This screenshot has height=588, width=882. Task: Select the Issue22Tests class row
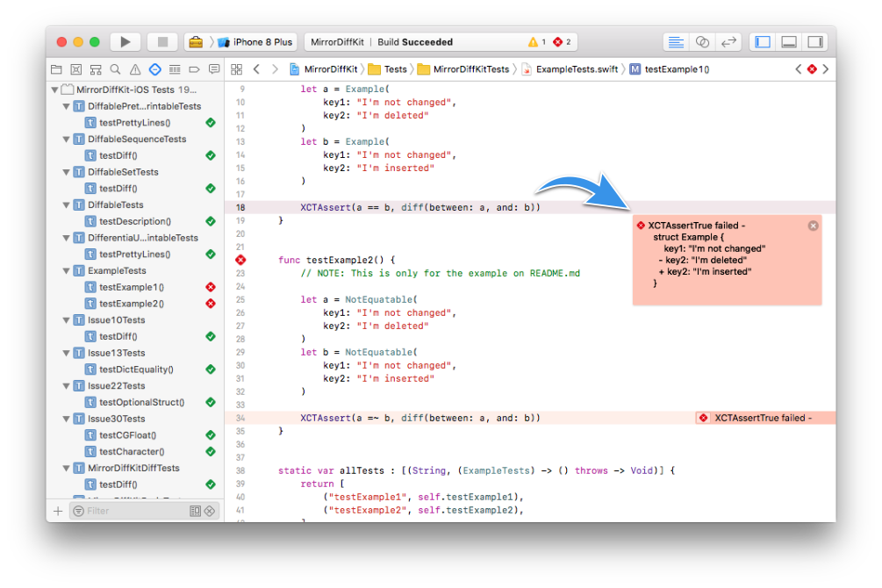point(135,386)
